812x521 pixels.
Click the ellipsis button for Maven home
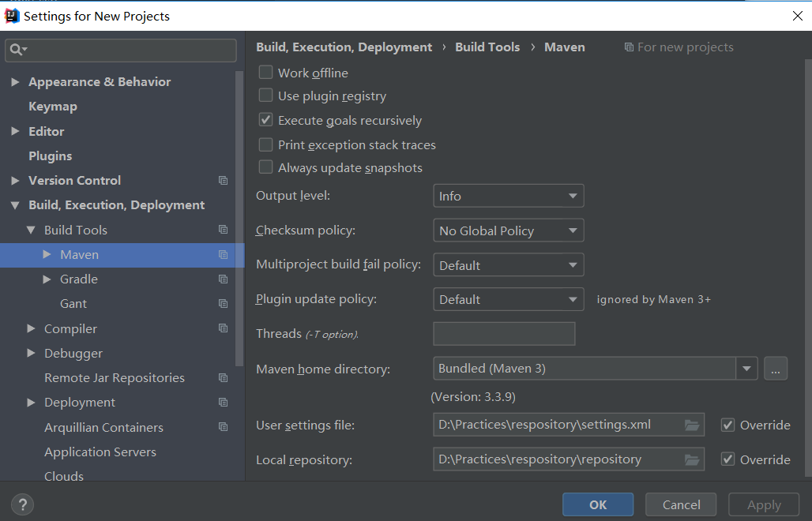point(776,369)
